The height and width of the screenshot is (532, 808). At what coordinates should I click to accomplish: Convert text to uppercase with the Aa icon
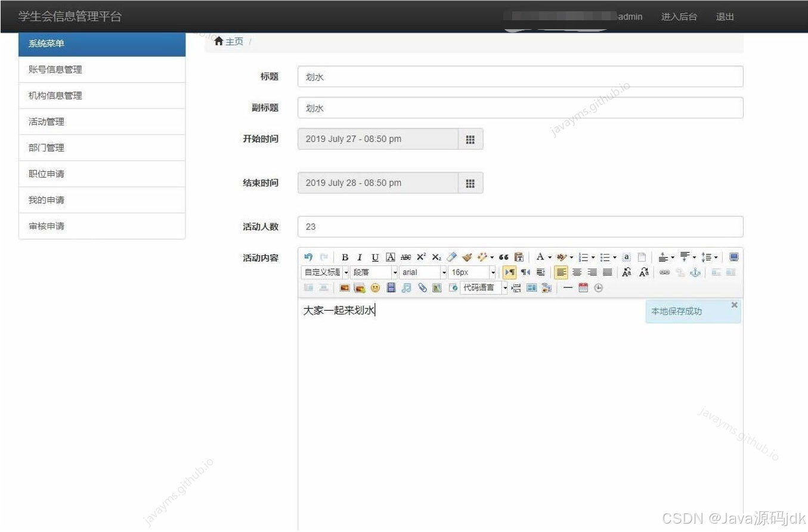click(x=627, y=273)
